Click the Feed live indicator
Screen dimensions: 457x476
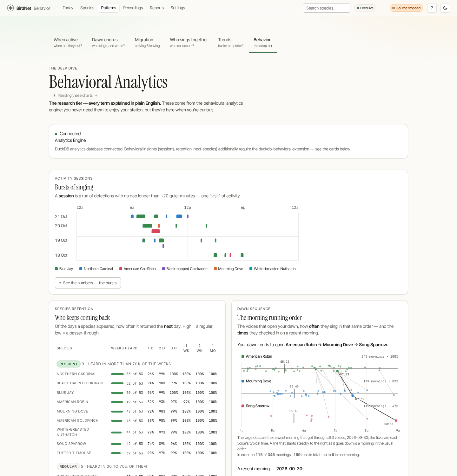365,8
